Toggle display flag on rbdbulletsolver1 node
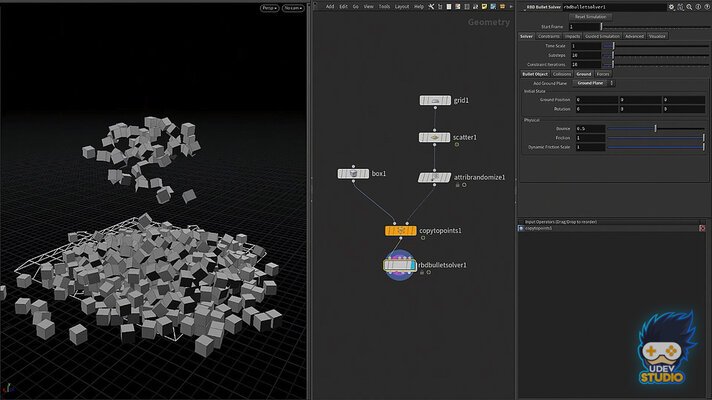Screen dimensions: 712x400 point(413,265)
